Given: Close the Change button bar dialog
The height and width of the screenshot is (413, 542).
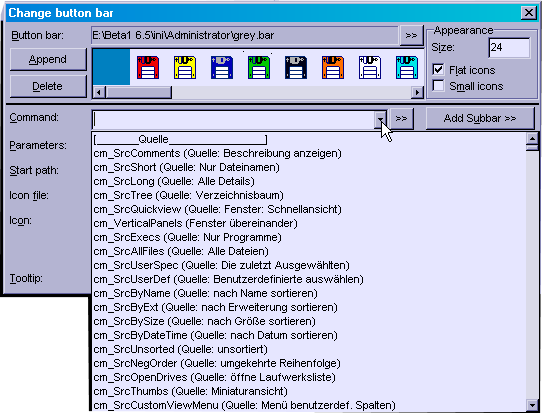Looking at the screenshot, I should click(x=529, y=13).
